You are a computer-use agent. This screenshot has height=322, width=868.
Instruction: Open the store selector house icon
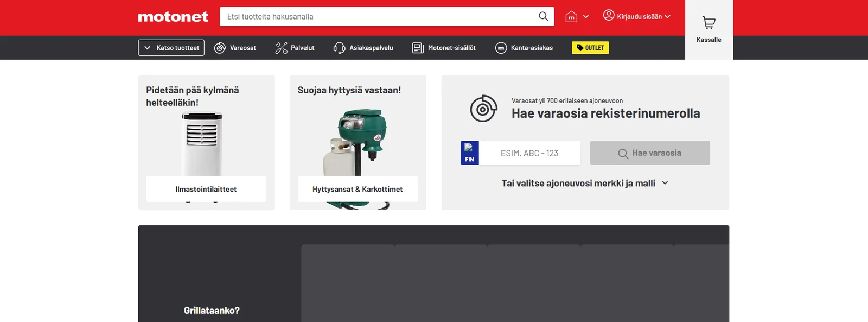click(x=571, y=17)
